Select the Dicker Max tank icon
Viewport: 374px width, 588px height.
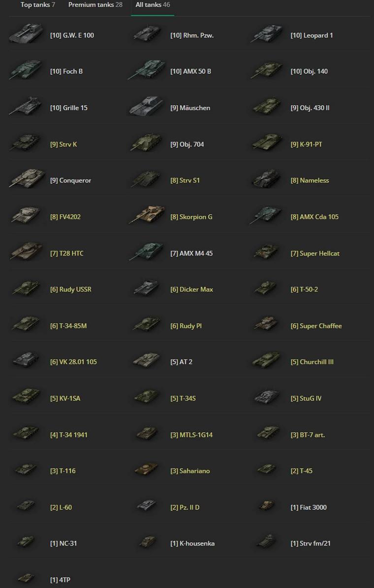click(147, 288)
